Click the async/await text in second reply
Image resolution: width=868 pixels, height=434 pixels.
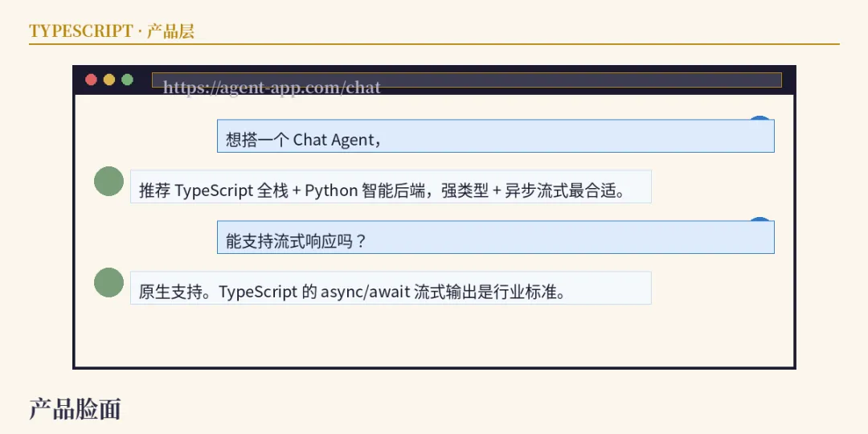click(x=365, y=293)
